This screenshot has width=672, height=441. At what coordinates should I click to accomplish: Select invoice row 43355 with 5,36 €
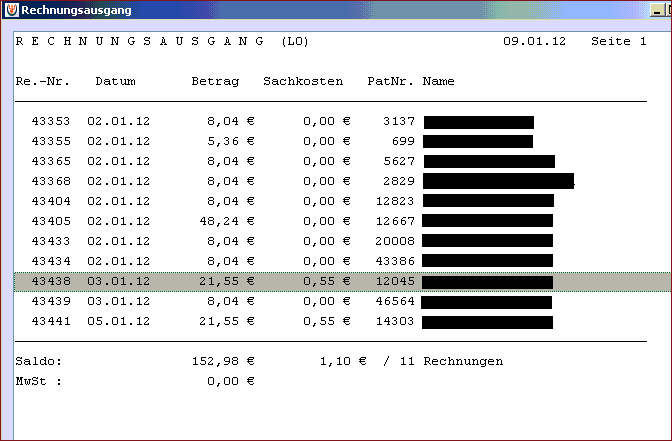coord(342,141)
